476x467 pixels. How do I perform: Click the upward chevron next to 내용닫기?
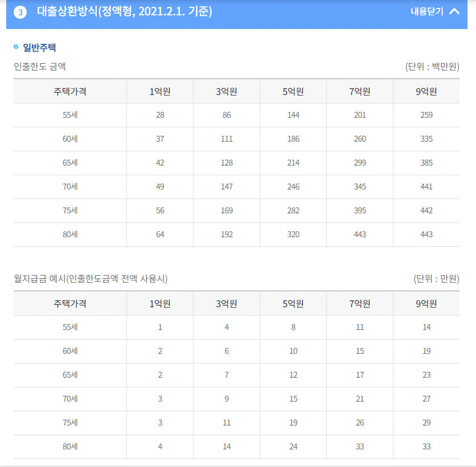pos(454,11)
